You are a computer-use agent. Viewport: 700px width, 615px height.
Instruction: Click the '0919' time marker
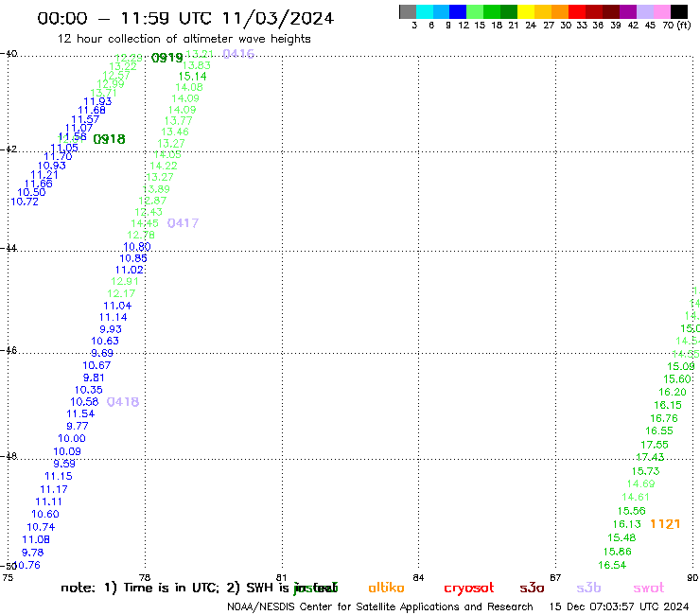point(167,58)
